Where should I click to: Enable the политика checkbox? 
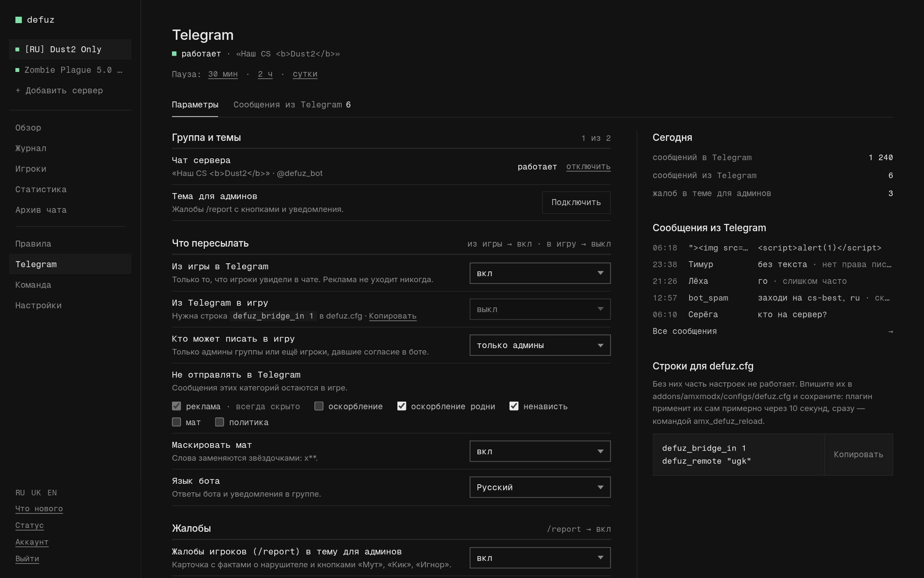point(219,422)
